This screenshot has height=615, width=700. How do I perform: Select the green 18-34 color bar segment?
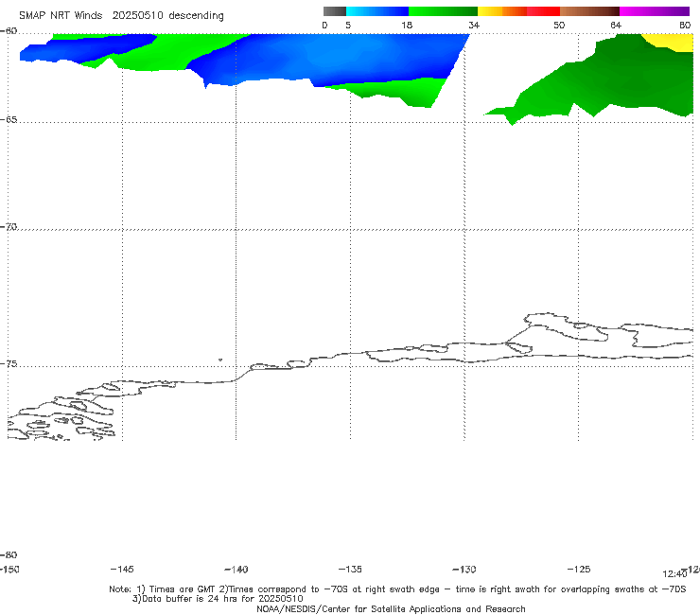click(x=443, y=11)
